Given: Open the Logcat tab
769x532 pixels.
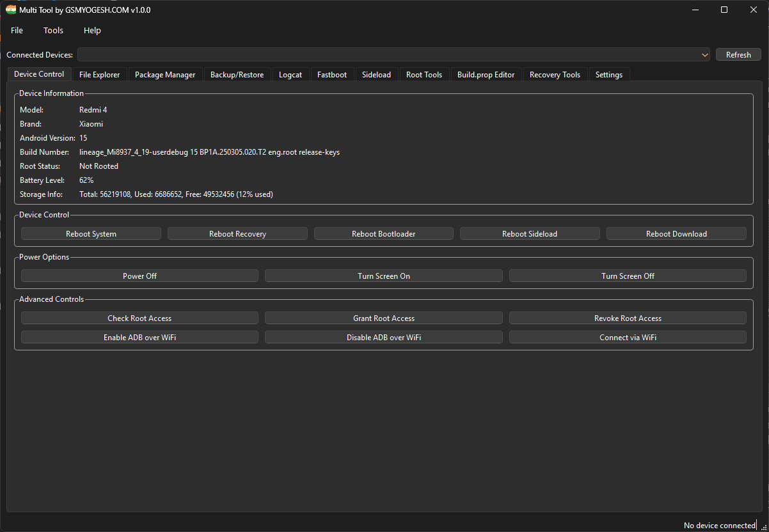Looking at the screenshot, I should point(290,75).
